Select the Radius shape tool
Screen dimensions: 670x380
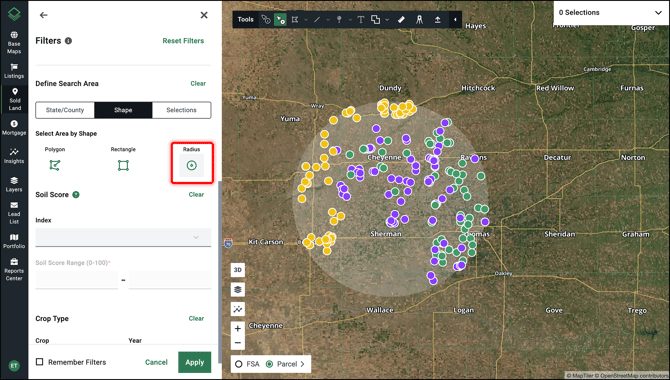(x=191, y=165)
